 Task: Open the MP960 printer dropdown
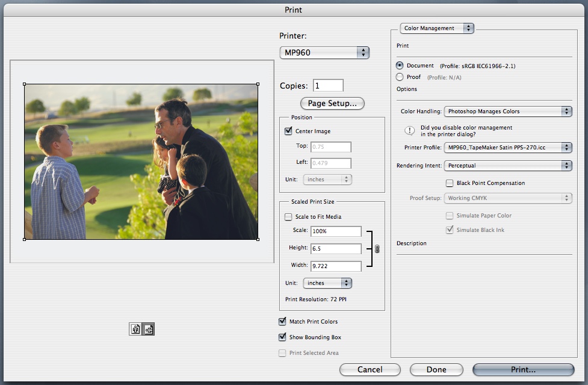324,52
